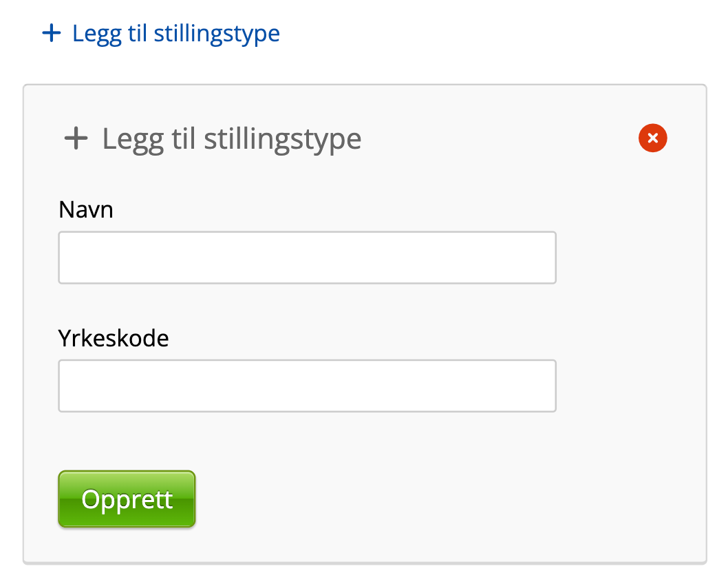The image size is (728, 584).
Task: Click the gray Legg til stillingstype heading
Action: (x=231, y=138)
